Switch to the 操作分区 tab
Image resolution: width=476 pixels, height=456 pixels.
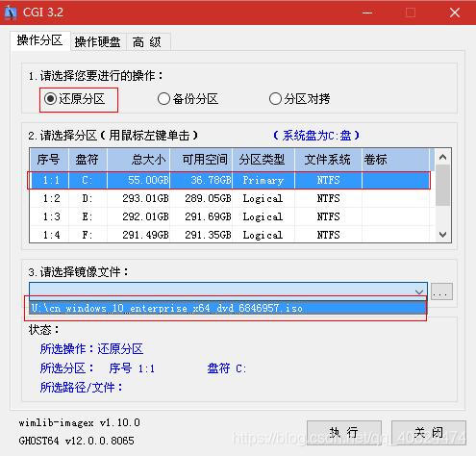(x=40, y=40)
